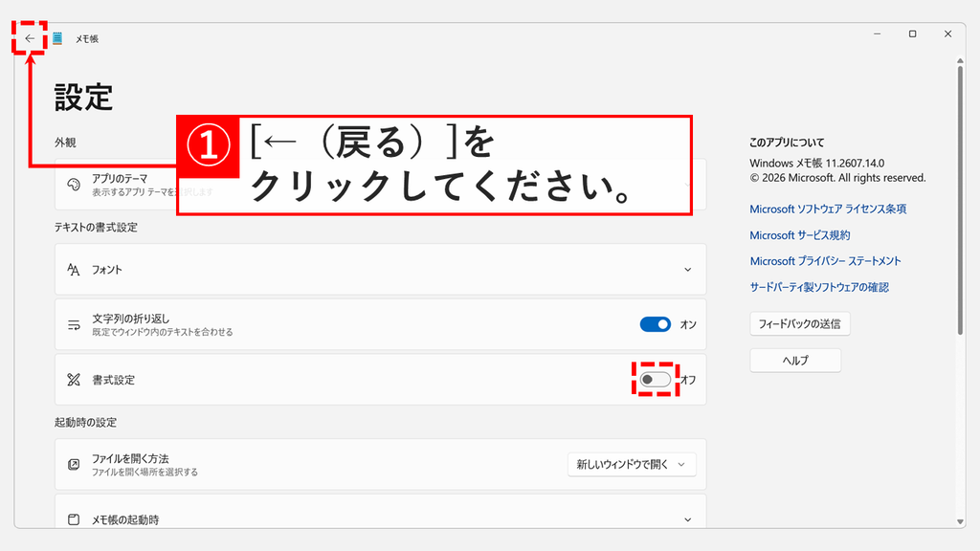Click the ファイルを開く方法 icon

click(x=74, y=464)
